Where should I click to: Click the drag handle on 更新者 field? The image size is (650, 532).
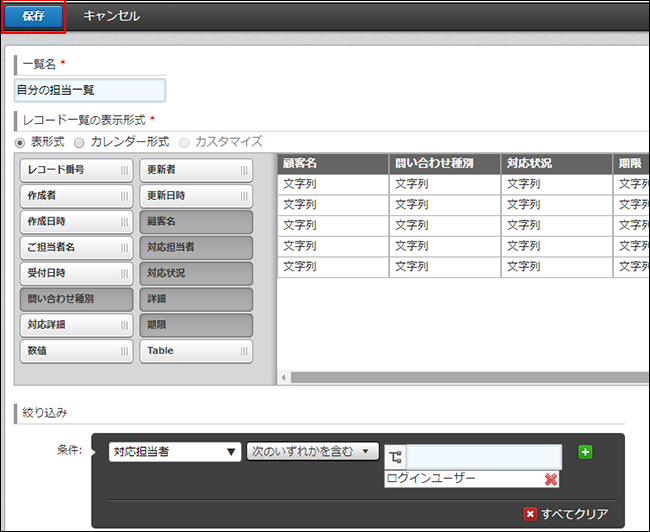[x=244, y=170]
